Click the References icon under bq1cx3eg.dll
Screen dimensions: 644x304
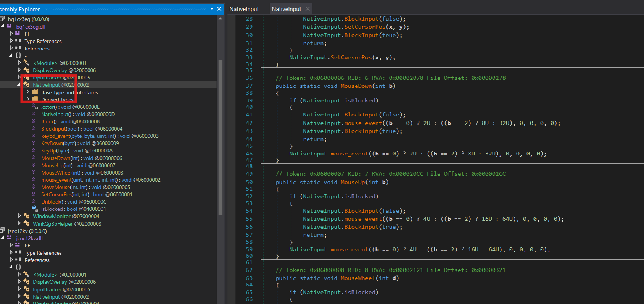pos(18,48)
